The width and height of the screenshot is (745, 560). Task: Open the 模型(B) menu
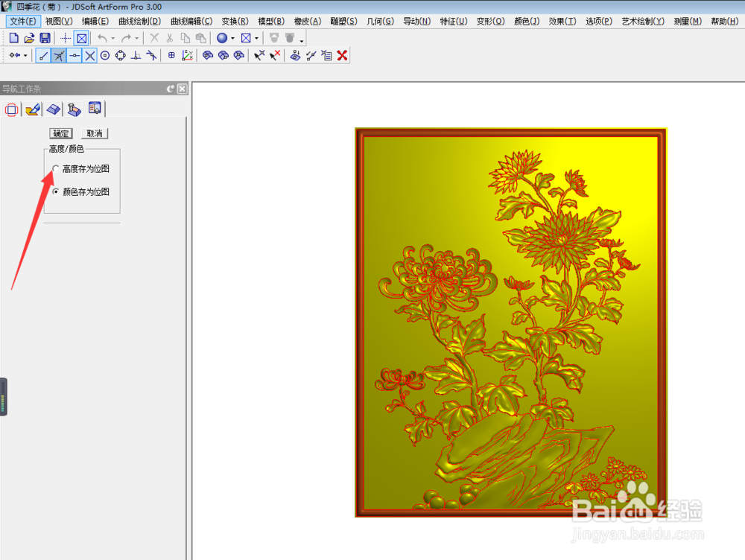(x=271, y=22)
